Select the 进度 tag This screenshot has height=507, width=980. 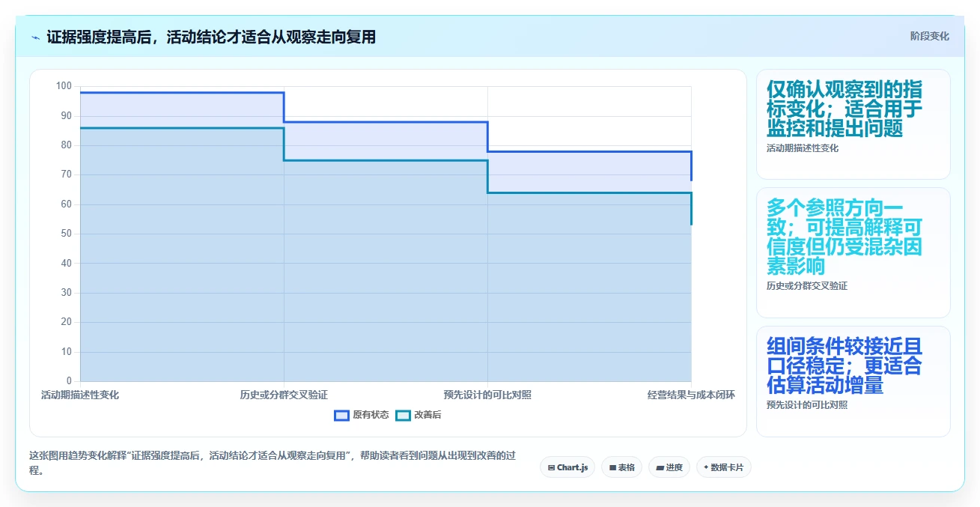pyautogui.click(x=669, y=467)
